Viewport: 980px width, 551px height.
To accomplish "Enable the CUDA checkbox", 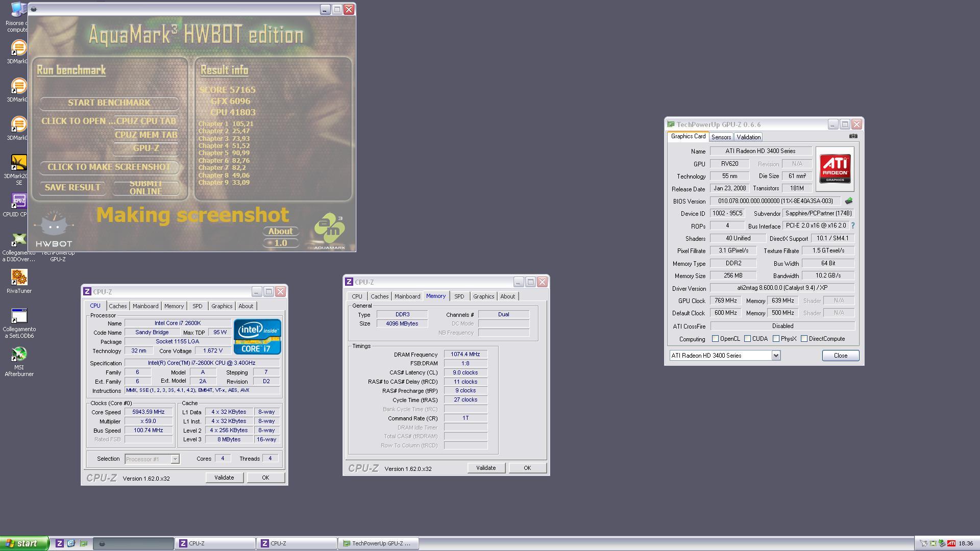I will pyautogui.click(x=747, y=339).
